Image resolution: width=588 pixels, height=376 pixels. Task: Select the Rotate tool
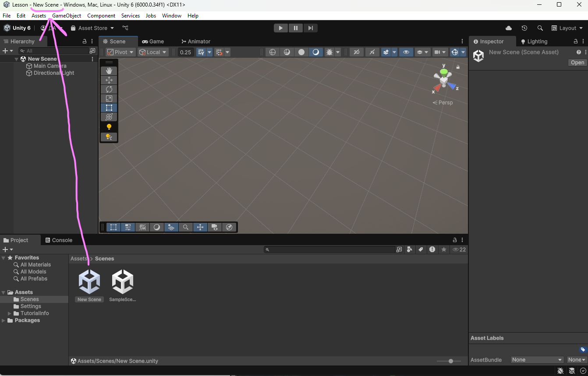[x=109, y=89]
